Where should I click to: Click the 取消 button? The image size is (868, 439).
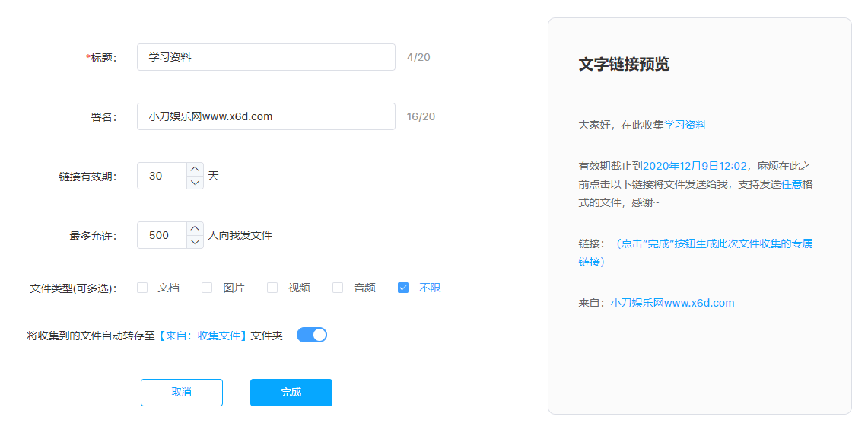click(182, 393)
